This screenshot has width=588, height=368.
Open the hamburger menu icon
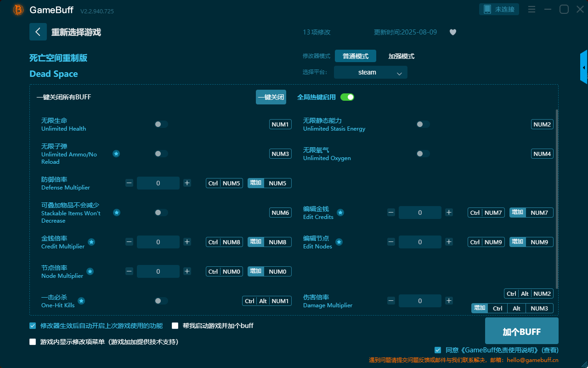click(x=531, y=9)
